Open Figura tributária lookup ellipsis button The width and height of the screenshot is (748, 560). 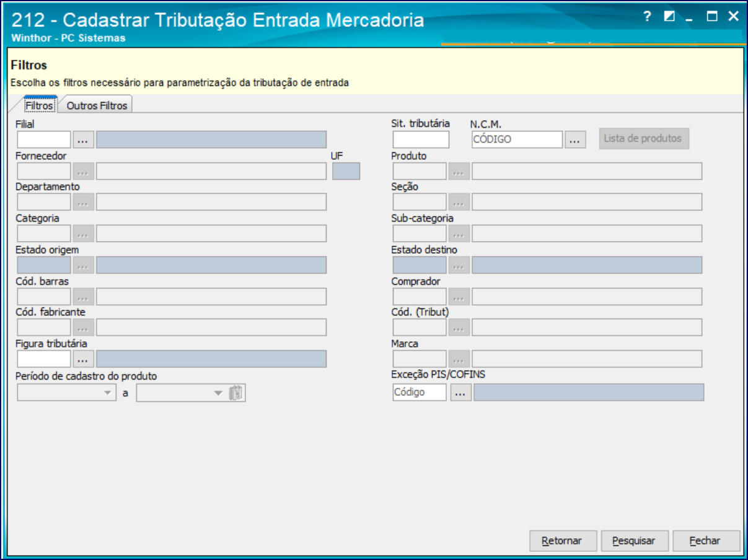click(x=84, y=359)
